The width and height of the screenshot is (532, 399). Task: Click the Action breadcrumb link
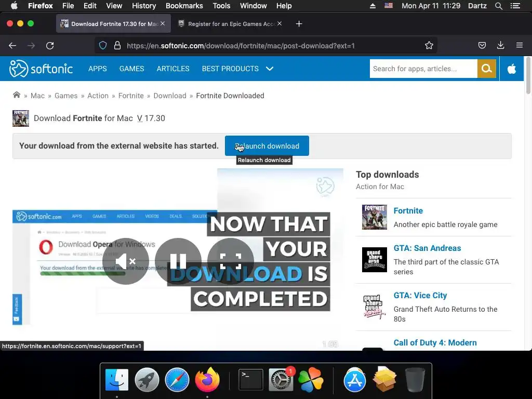click(98, 96)
